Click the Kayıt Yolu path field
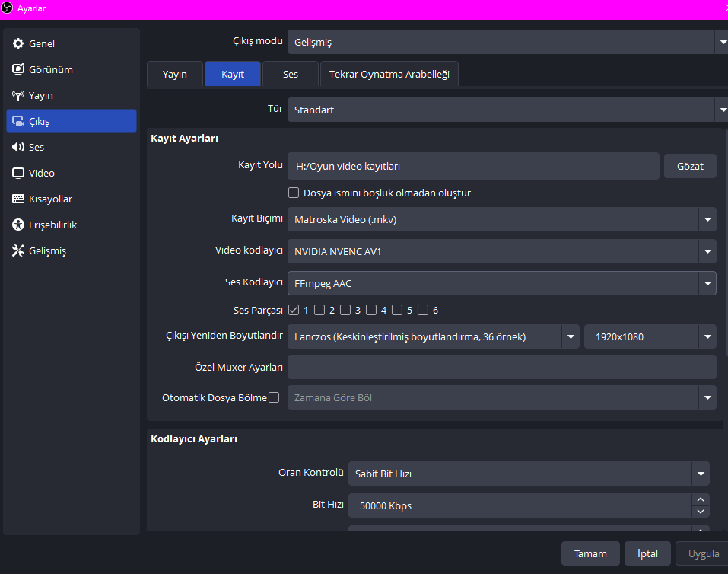 click(474, 166)
